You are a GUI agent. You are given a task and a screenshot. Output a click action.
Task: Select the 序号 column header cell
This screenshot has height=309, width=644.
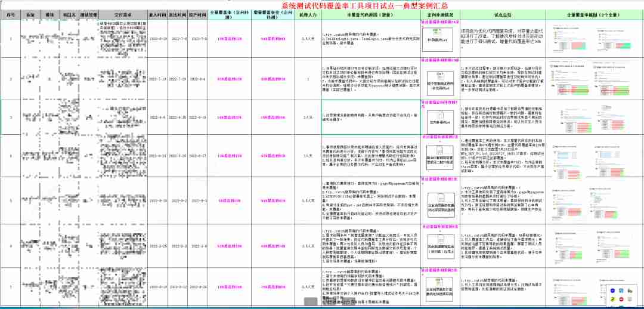[11, 13]
